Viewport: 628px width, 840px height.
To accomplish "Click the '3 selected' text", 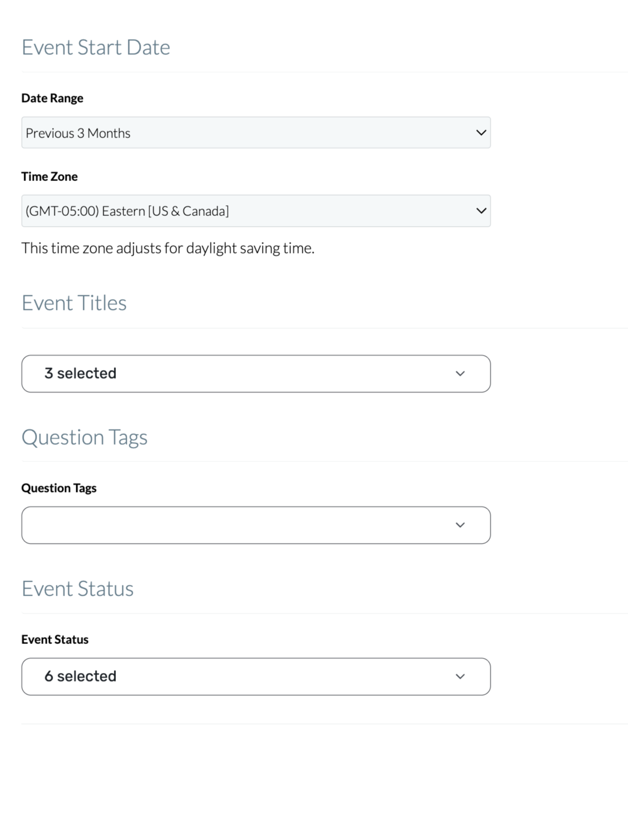I will pos(81,373).
